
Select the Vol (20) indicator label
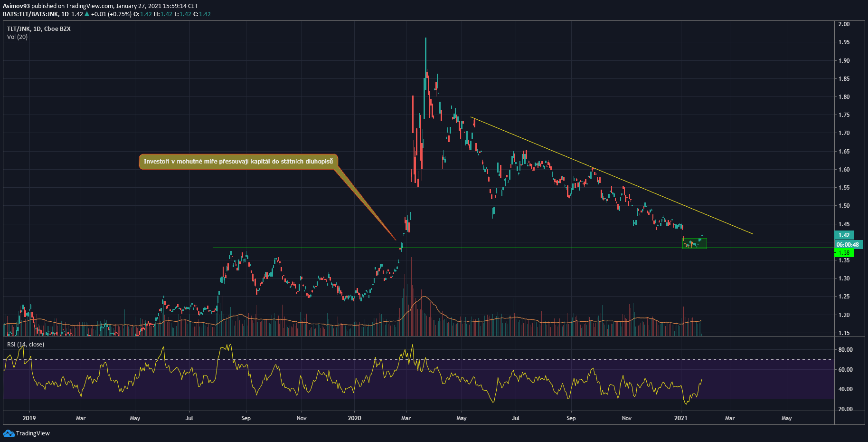(17, 37)
